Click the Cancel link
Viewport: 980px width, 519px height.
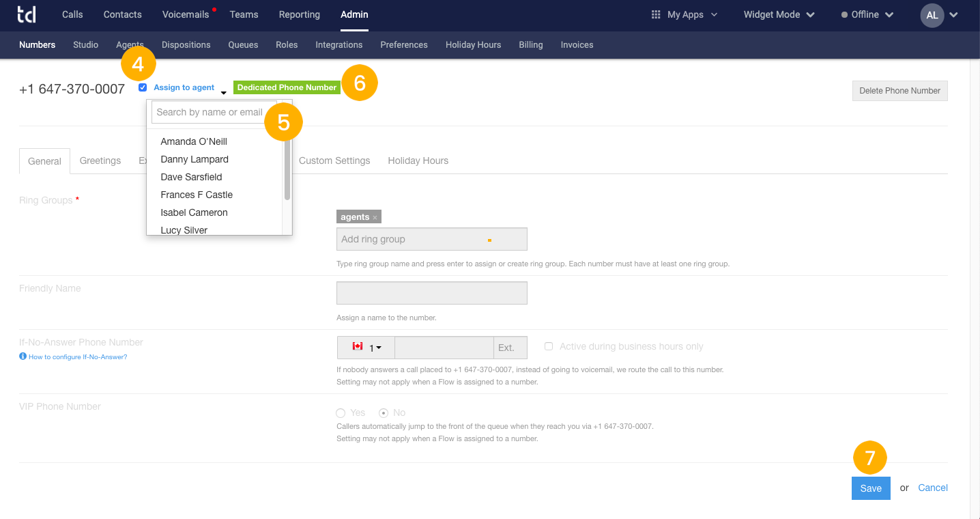pos(933,488)
